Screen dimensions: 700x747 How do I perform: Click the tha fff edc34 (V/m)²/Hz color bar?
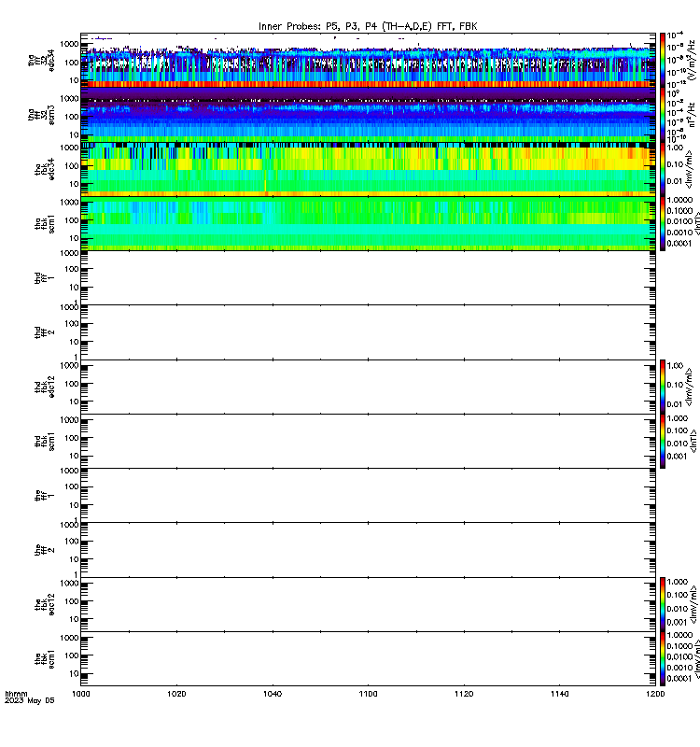click(663, 60)
